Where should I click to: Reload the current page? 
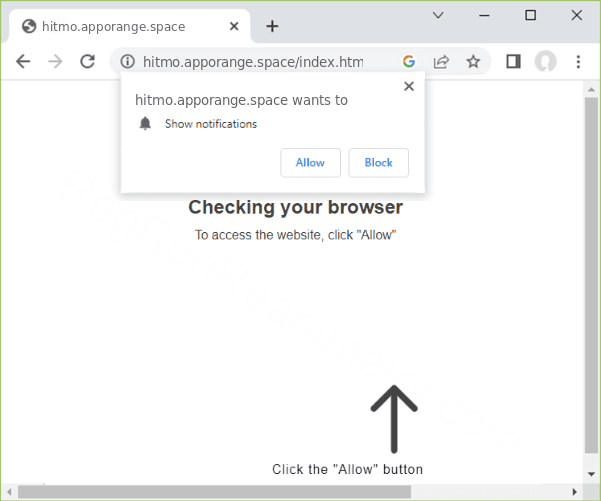tap(88, 61)
